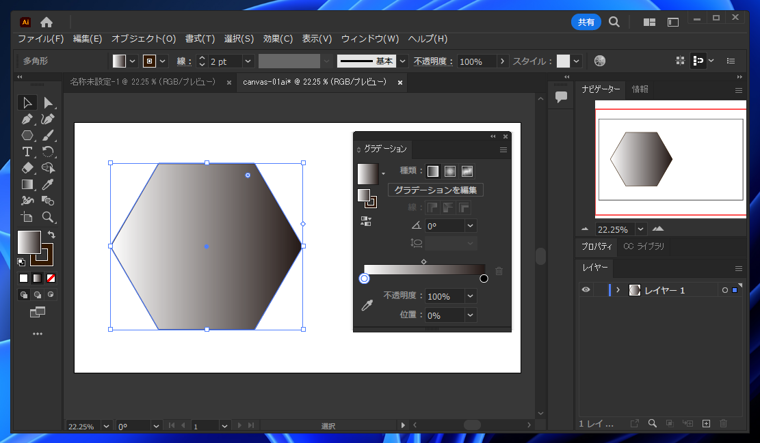Viewport: 760px width, 443px height.
Task: Click the 共有 share button
Action: click(x=586, y=22)
